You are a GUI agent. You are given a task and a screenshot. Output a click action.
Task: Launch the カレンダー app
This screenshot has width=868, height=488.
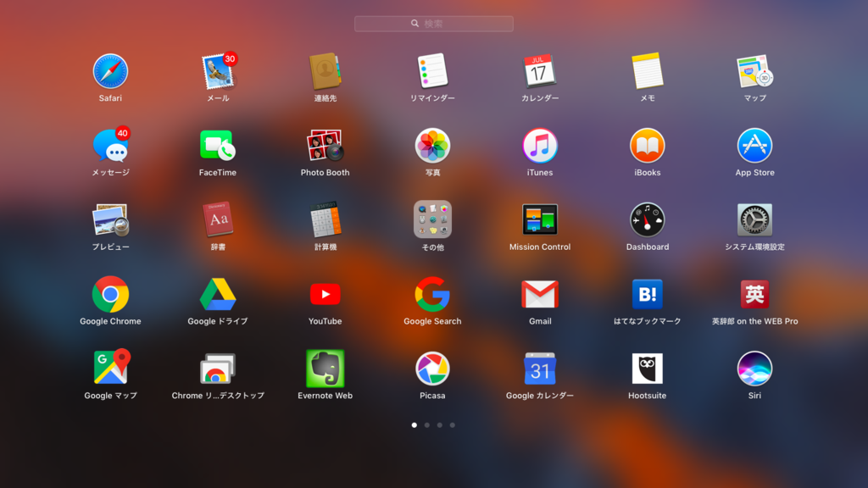[x=540, y=71]
